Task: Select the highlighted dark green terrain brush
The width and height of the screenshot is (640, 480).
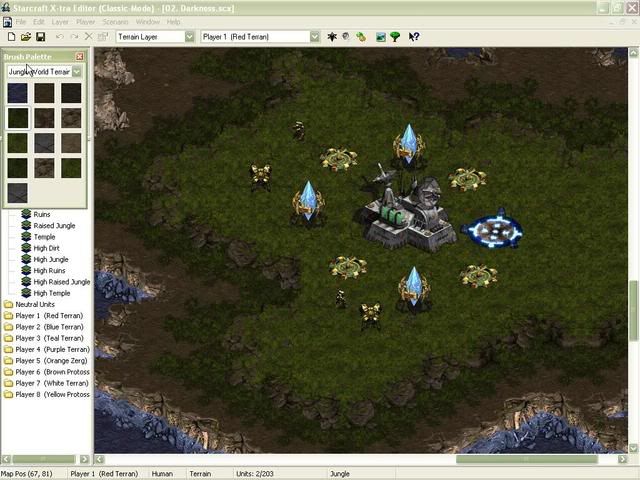Action: 18,118
